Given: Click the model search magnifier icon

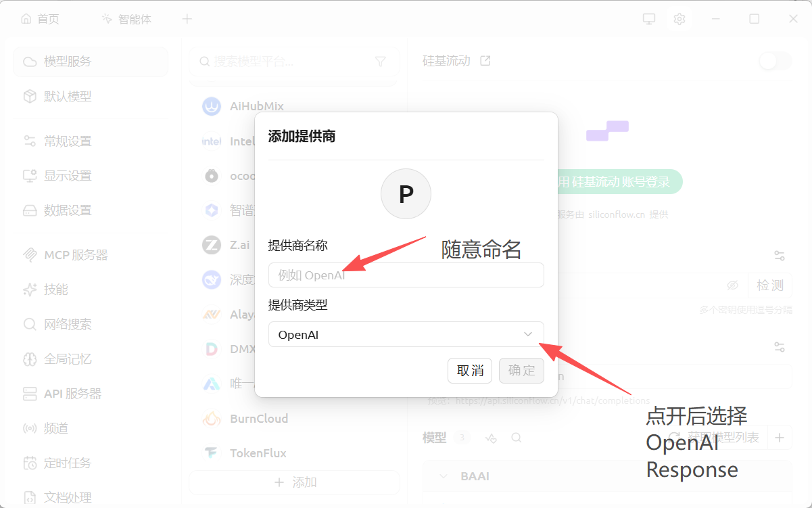Looking at the screenshot, I should coord(516,438).
